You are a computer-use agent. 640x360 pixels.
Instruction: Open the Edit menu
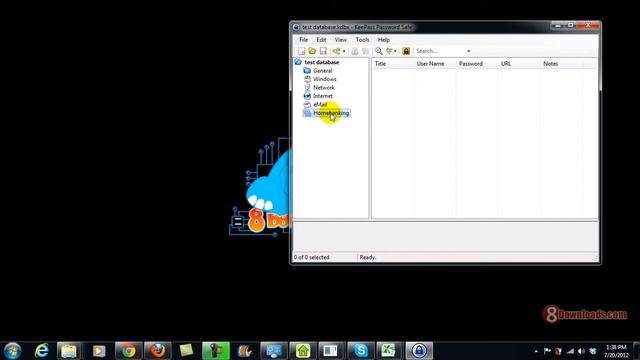pyautogui.click(x=321, y=40)
